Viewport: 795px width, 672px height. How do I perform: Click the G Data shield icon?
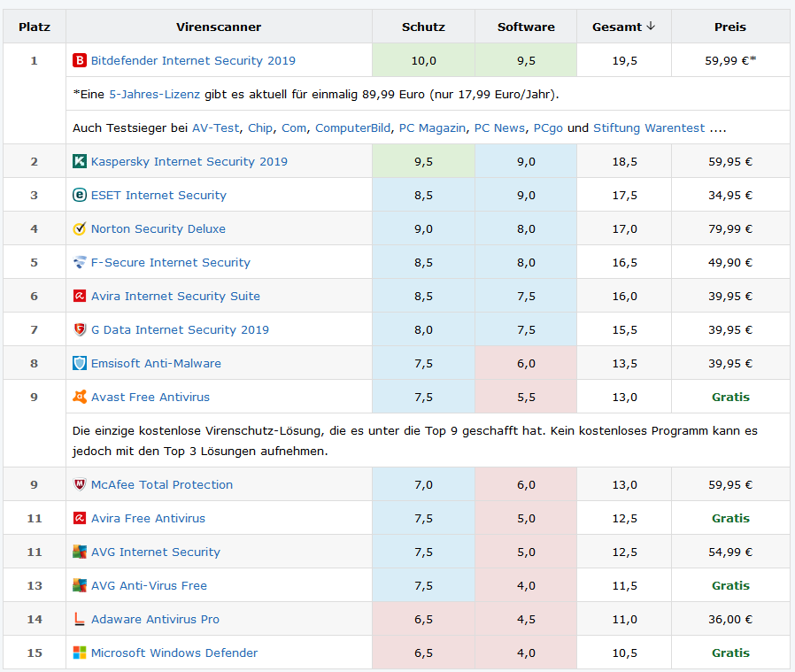click(x=78, y=329)
